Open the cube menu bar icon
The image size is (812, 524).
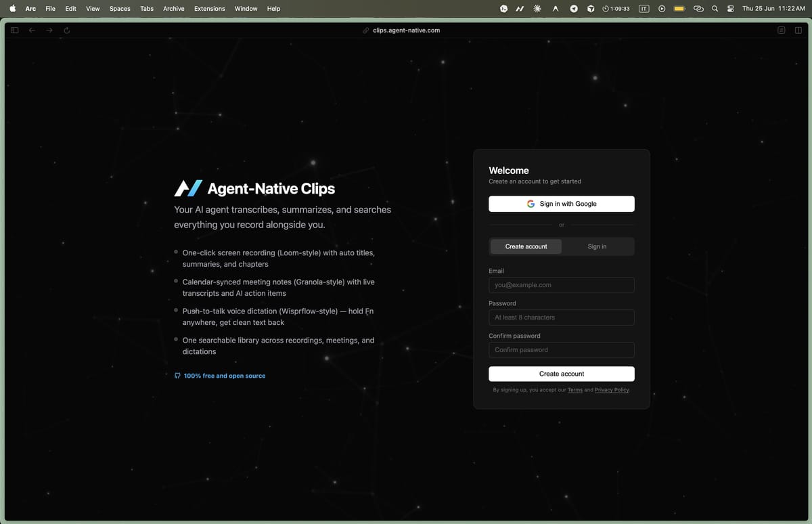591,9
